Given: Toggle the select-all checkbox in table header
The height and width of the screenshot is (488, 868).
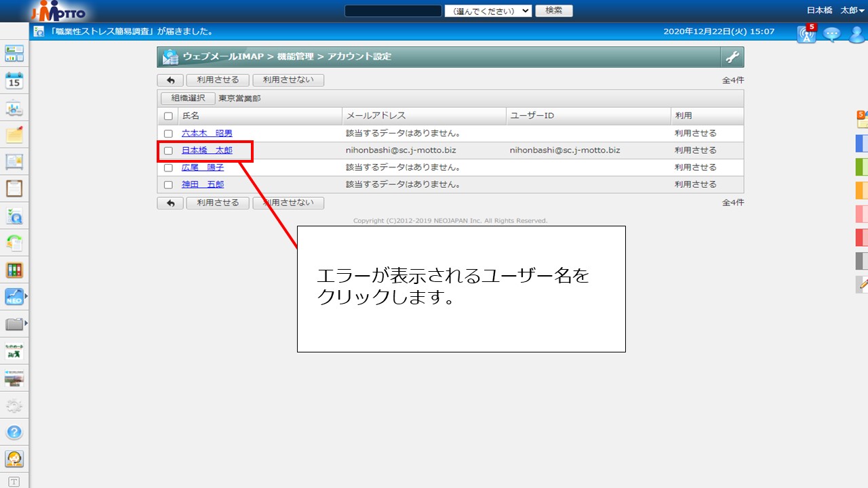Looking at the screenshot, I should [x=168, y=116].
